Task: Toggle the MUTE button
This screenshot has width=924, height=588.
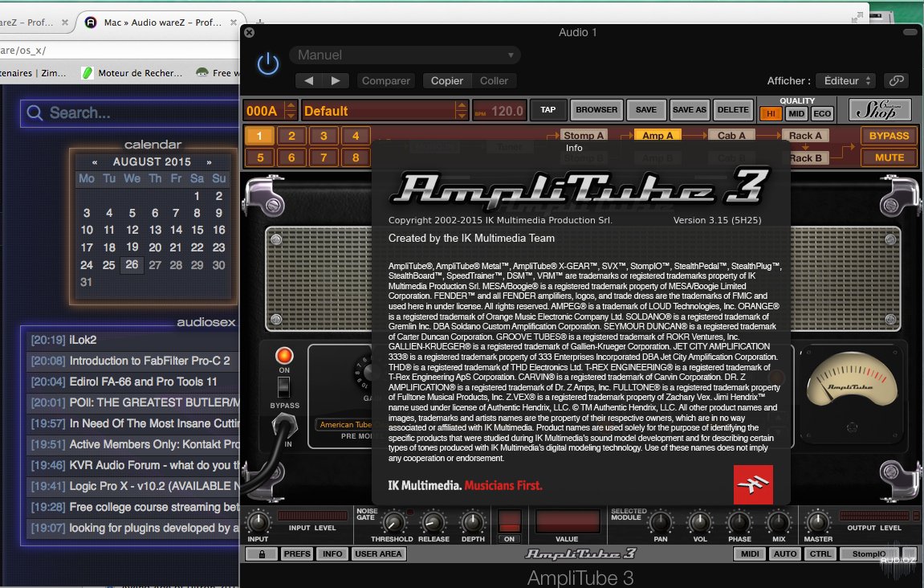Action: 889,157
